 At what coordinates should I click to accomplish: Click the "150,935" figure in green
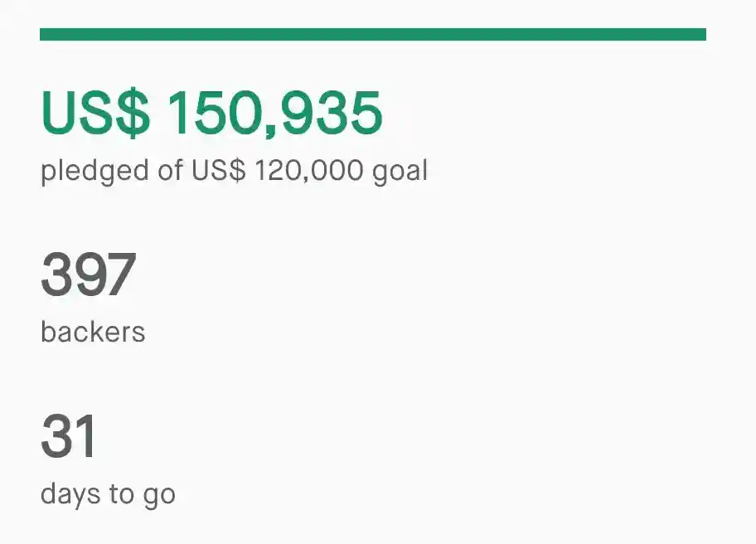point(274,114)
